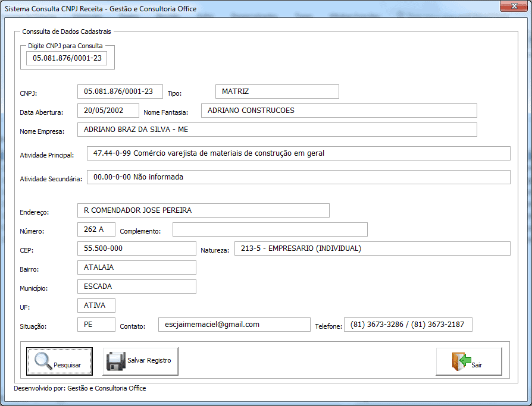The width and height of the screenshot is (532, 406).
Task: Click the Nome Fantasia field
Action: 339,111
